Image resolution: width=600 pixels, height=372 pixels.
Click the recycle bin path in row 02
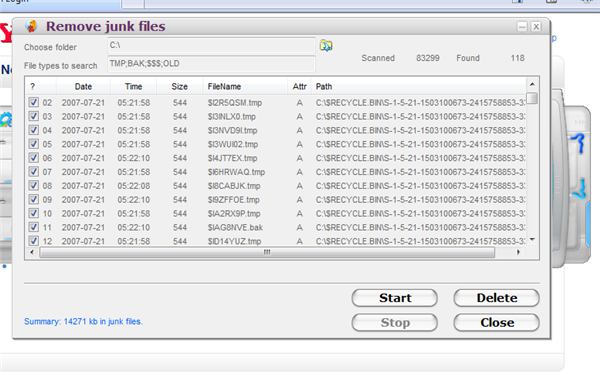click(420, 103)
